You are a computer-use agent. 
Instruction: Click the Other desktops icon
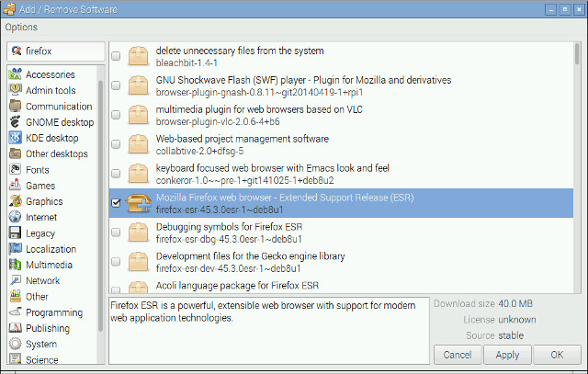15,153
